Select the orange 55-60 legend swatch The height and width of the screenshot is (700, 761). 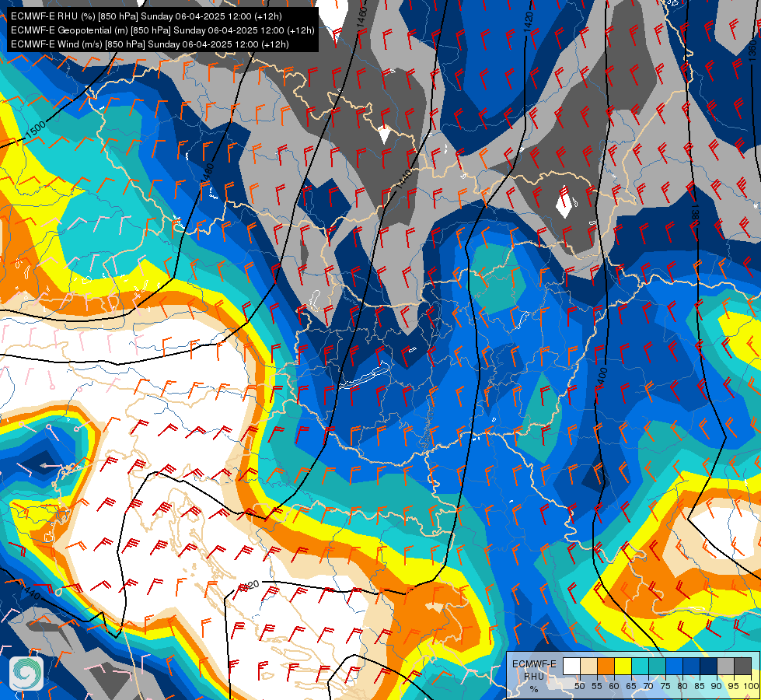pyautogui.click(x=606, y=666)
